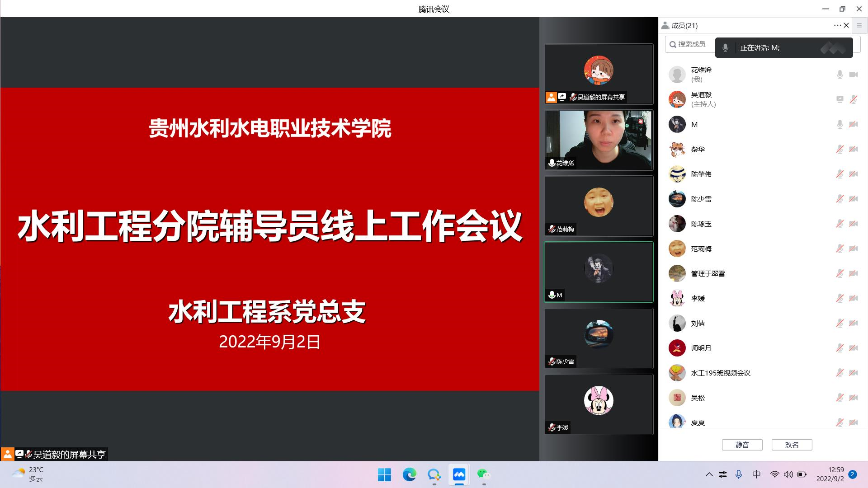Click the 成员(21) panel title
The image size is (868, 488).
[684, 26]
